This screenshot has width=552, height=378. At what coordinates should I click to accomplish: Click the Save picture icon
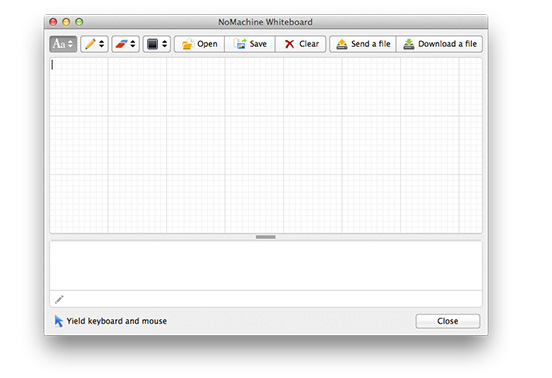(x=240, y=44)
